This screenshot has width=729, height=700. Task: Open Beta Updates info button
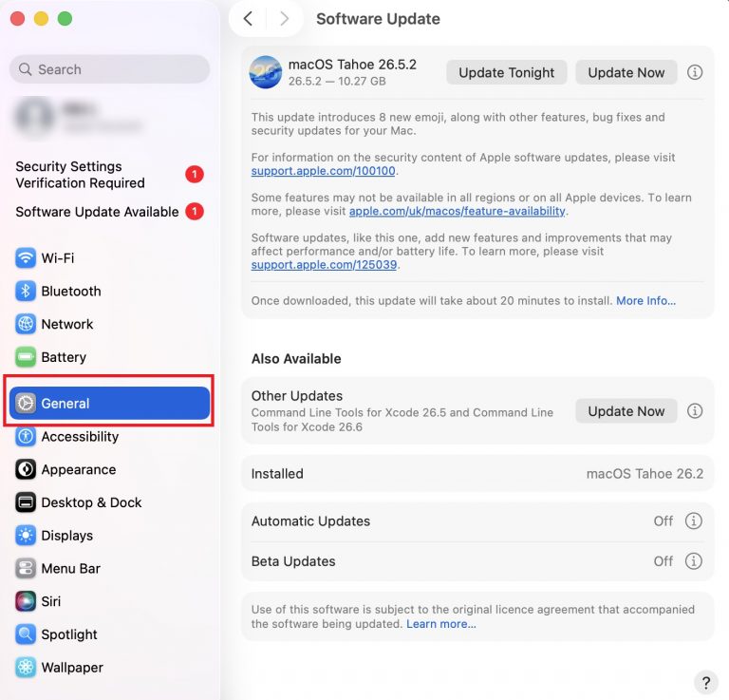pyautogui.click(x=693, y=561)
